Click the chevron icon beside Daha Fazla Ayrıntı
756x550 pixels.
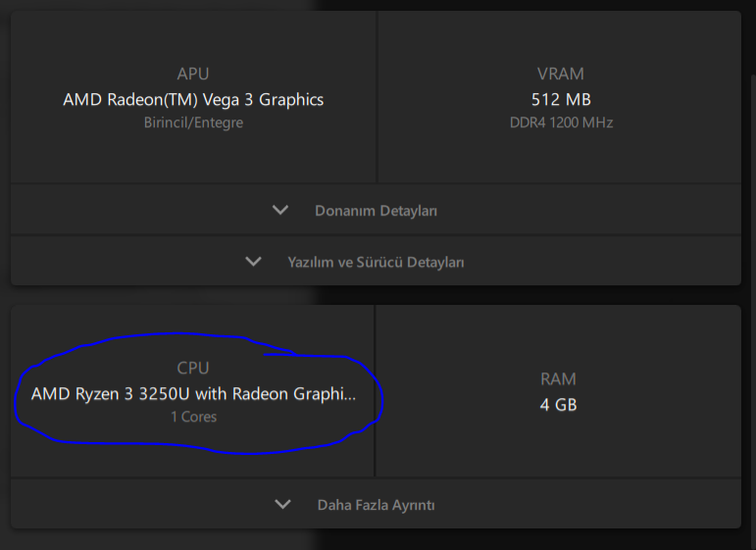pyautogui.click(x=283, y=505)
